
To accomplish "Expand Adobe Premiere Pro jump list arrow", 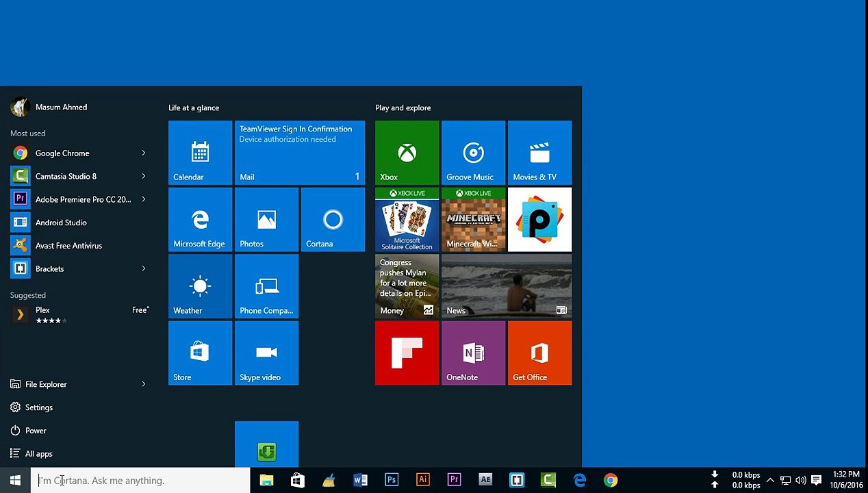I will coord(144,199).
